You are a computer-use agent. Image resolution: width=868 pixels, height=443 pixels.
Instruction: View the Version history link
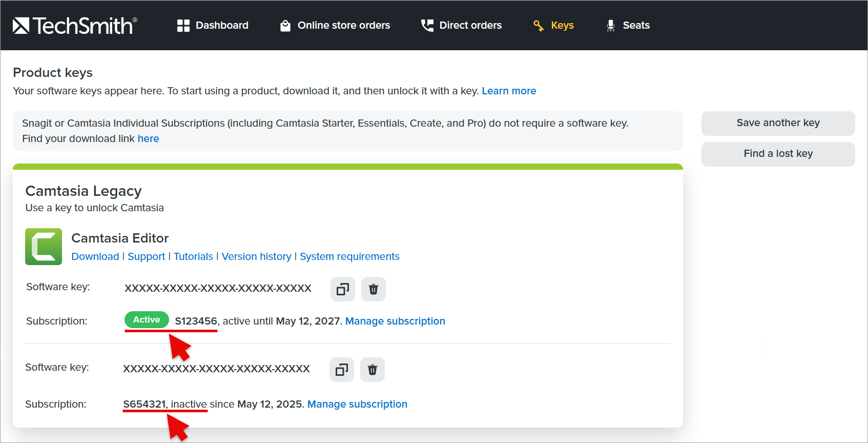point(256,257)
